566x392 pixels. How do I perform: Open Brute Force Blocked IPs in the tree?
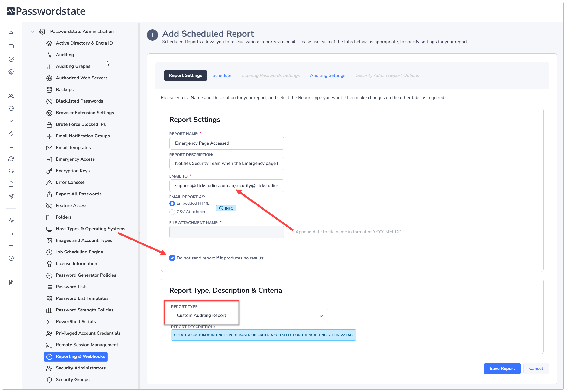(81, 124)
